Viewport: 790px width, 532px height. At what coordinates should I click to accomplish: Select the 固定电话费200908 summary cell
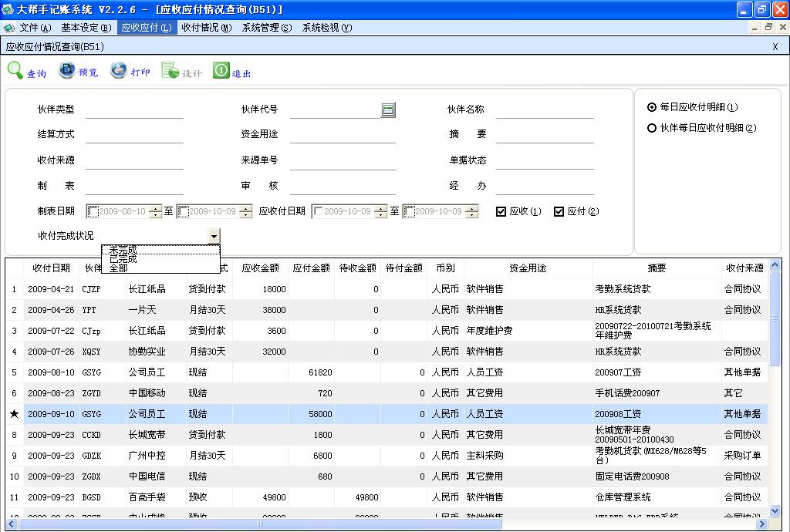(x=657, y=476)
